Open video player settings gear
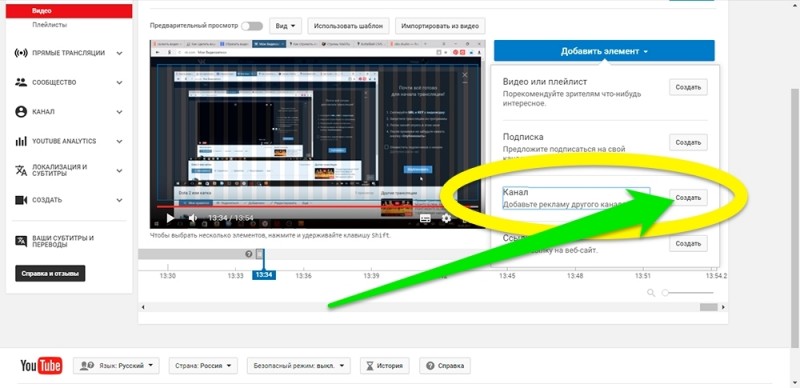 446,218
